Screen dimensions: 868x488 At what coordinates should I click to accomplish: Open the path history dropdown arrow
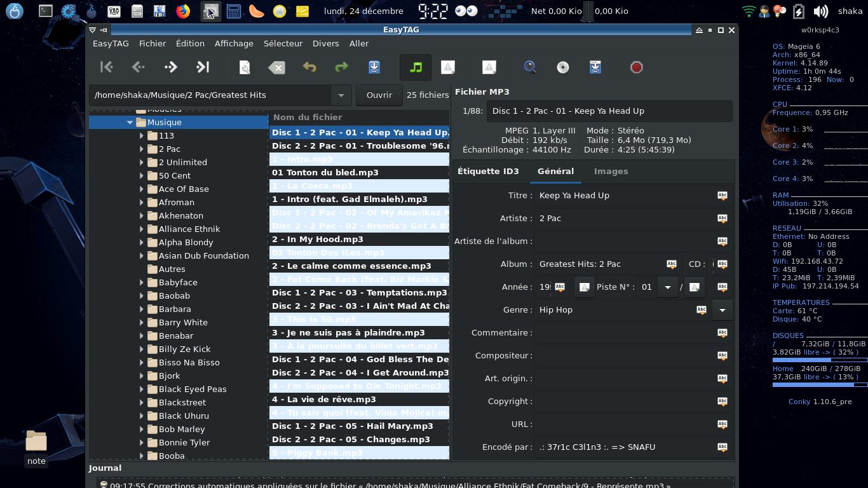[x=341, y=95]
